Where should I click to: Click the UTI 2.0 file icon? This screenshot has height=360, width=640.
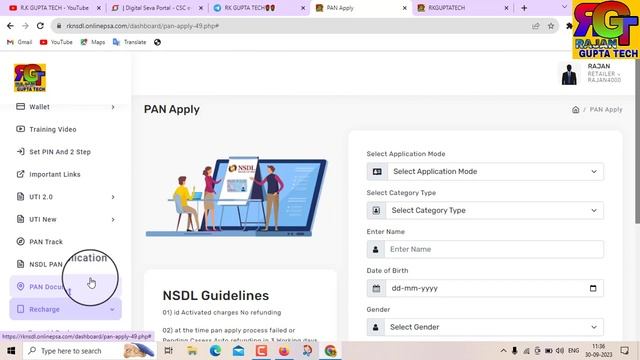coord(20,197)
